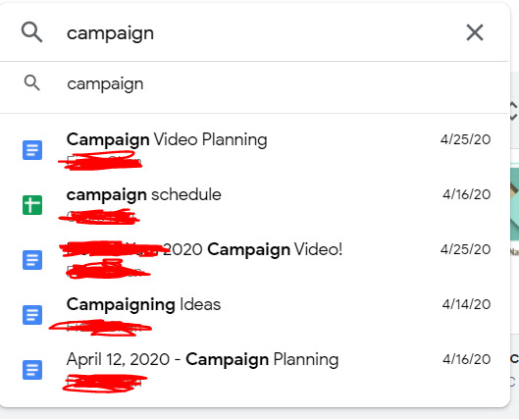Open the campaign schedule spreadsheet
Image resolution: width=519 pixels, height=420 pixels.
143,194
